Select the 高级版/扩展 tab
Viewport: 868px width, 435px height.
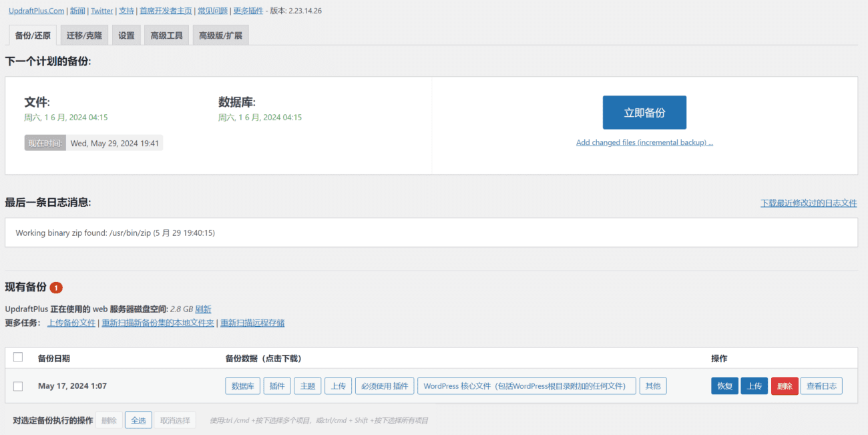(220, 35)
